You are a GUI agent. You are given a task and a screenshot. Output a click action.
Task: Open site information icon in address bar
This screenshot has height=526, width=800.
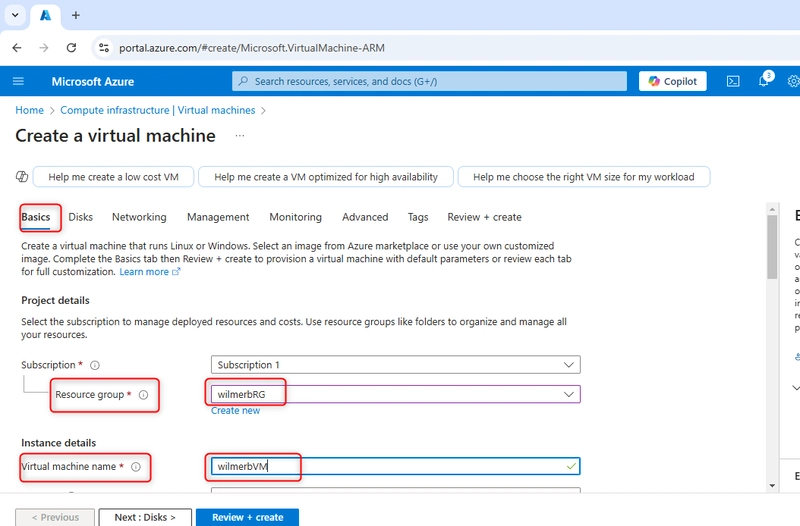coord(104,48)
